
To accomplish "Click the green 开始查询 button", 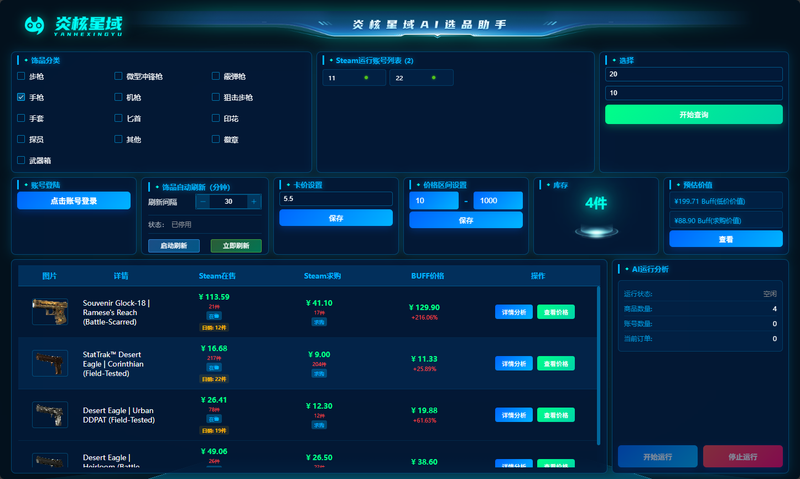I will (693, 114).
